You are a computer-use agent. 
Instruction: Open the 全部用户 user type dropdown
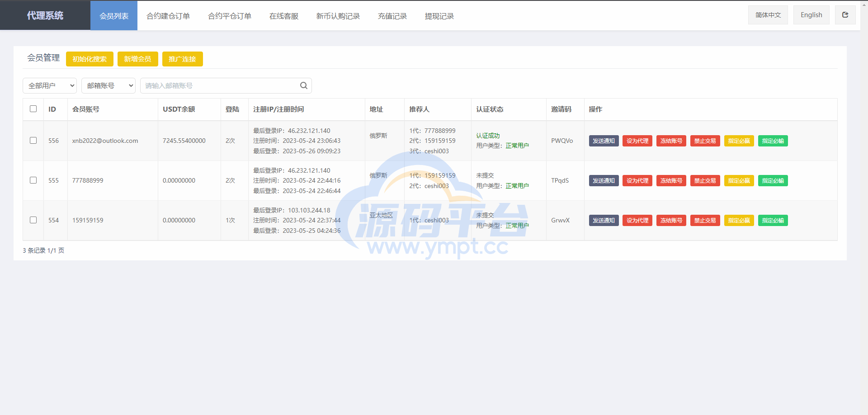pyautogui.click(x=50, y=85)
